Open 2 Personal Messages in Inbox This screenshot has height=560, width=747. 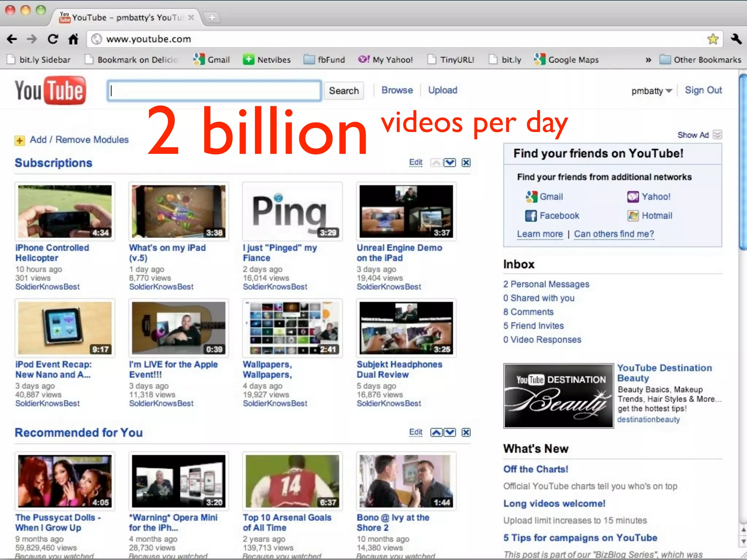[546, 284]
